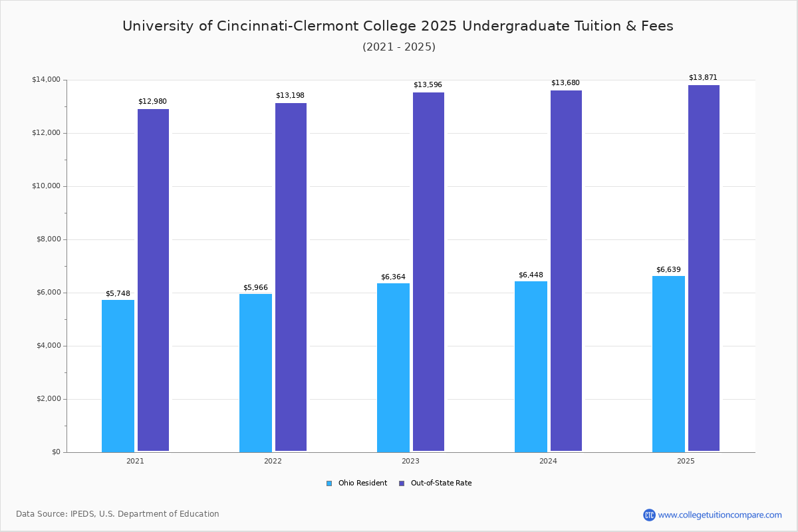Select the 2021 Out-of-State bar
Screen dimensions: 798x532
click(x=153, y=280)
